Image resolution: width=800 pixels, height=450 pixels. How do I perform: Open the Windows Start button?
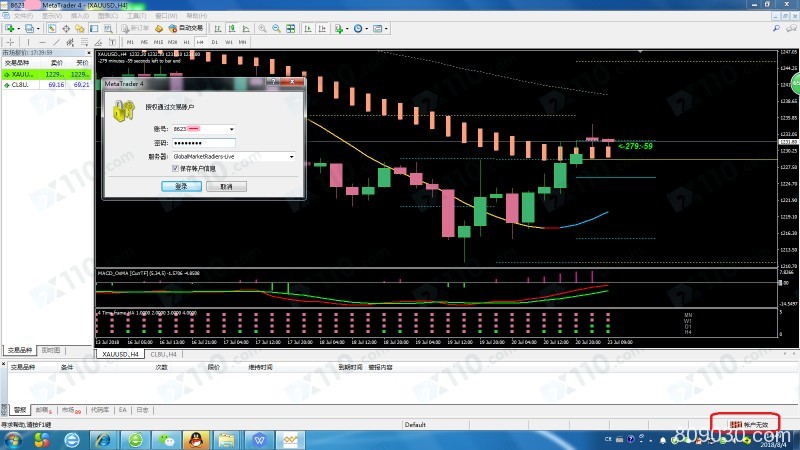pyautogui.click(x=13, y=440)
